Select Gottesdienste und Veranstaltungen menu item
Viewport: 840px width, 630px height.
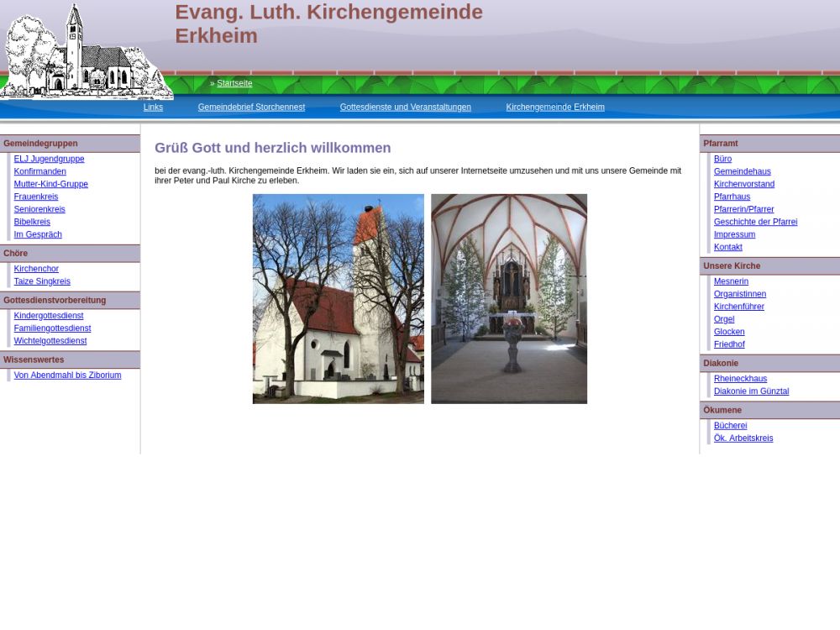click(x=405, y=108)
